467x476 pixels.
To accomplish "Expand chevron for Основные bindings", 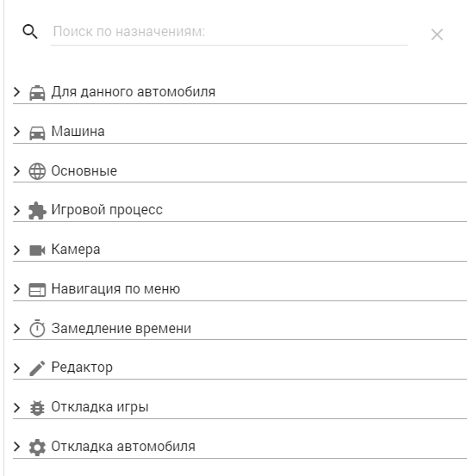I will point(17,171).
